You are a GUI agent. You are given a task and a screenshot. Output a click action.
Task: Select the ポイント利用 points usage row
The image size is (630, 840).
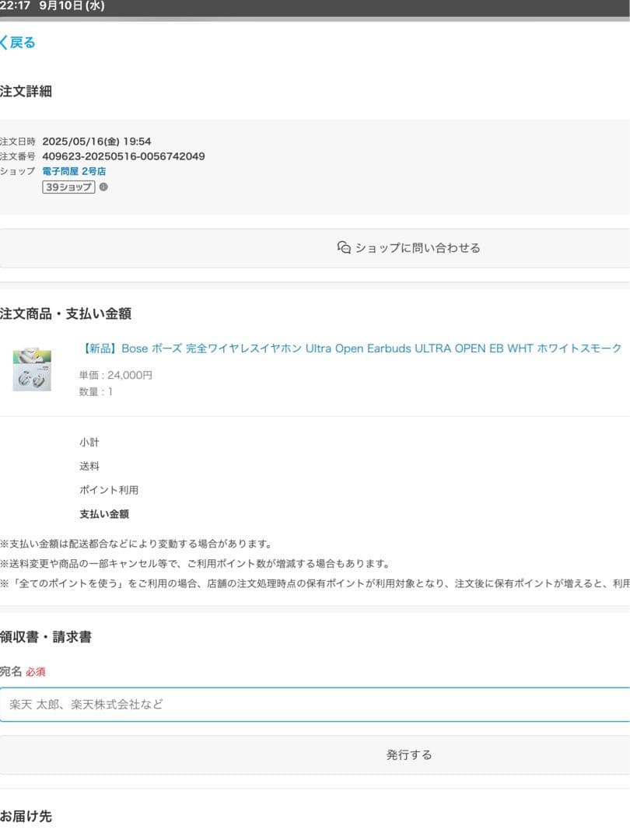pyautogui.click(x=109, y=490)
